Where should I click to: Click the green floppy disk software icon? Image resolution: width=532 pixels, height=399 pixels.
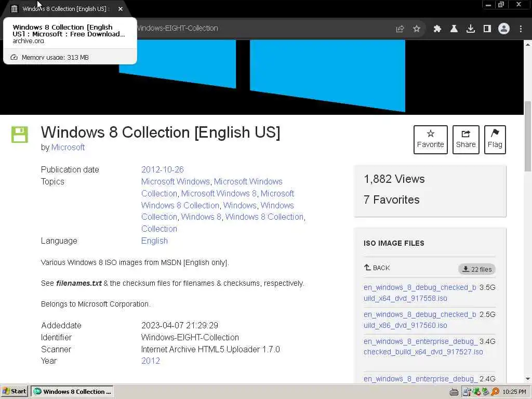point(20,135)
